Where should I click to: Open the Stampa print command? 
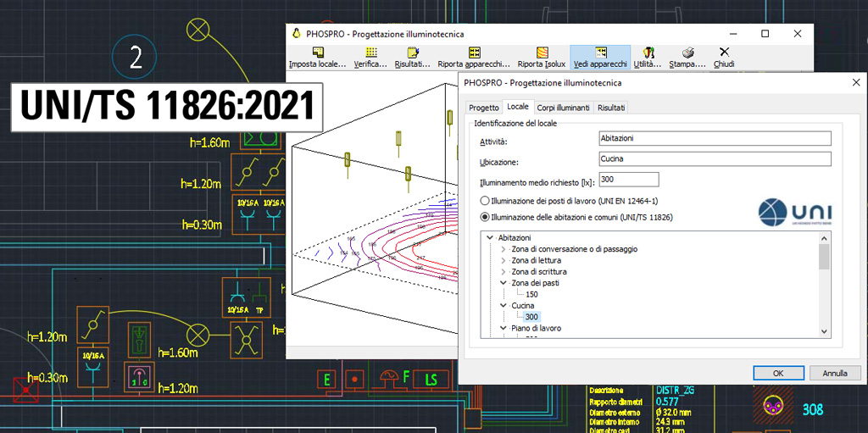(x=687, y=58)
